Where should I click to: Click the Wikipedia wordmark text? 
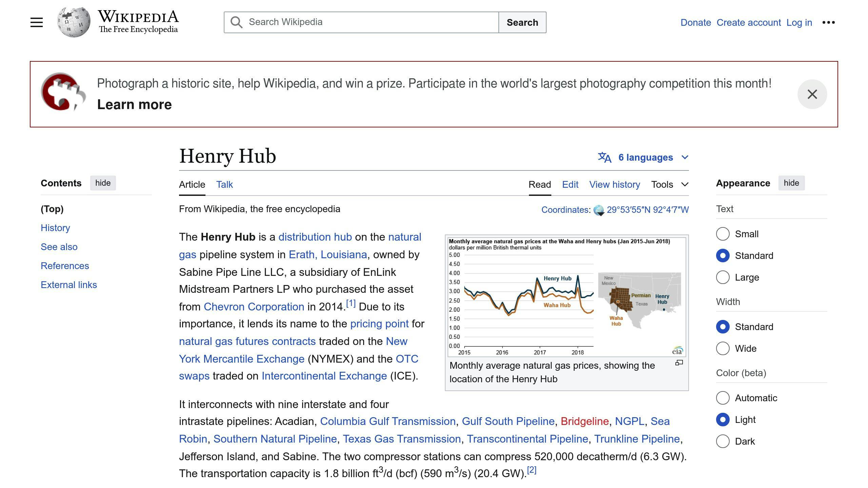pos(138,17)
